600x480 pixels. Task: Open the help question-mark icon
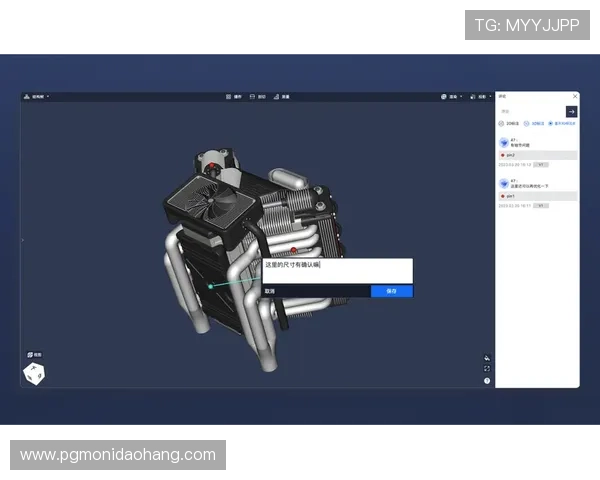[487, 381]
